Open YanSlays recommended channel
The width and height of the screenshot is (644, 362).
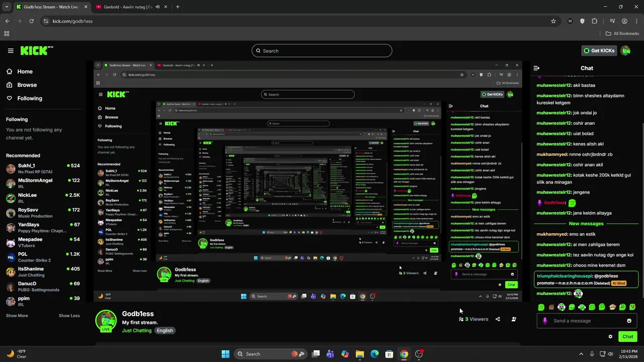click(43, 228)
